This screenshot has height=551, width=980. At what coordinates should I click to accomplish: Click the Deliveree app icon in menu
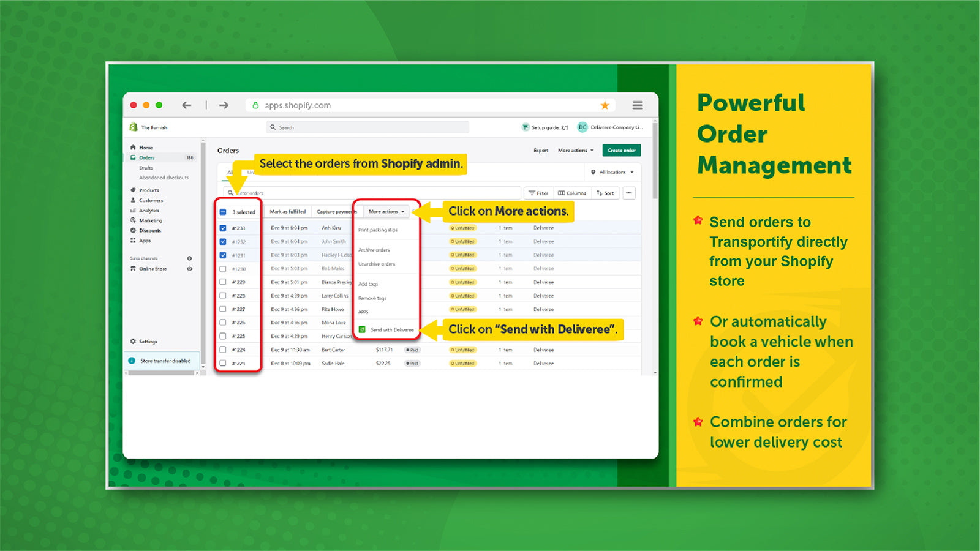(362, 329)
